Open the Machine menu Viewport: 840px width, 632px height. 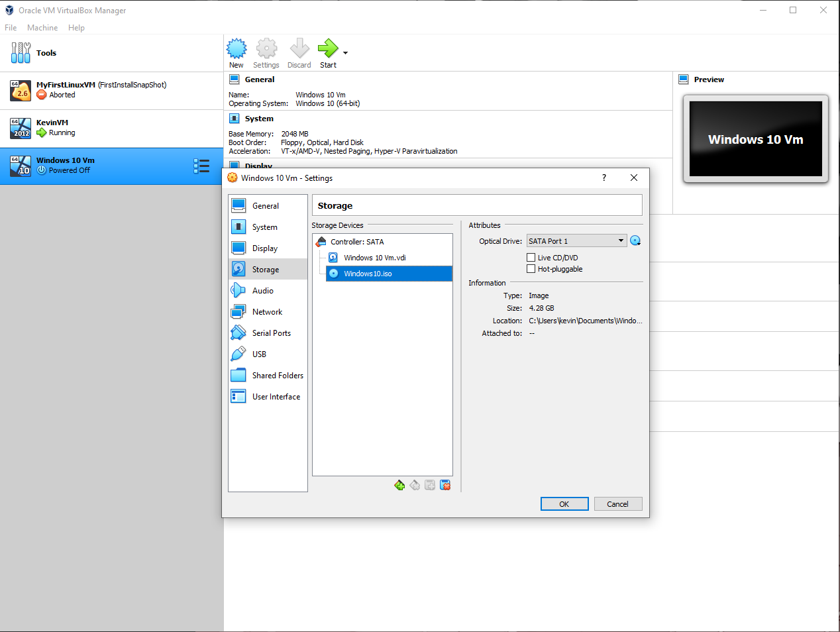pos(42,27)
